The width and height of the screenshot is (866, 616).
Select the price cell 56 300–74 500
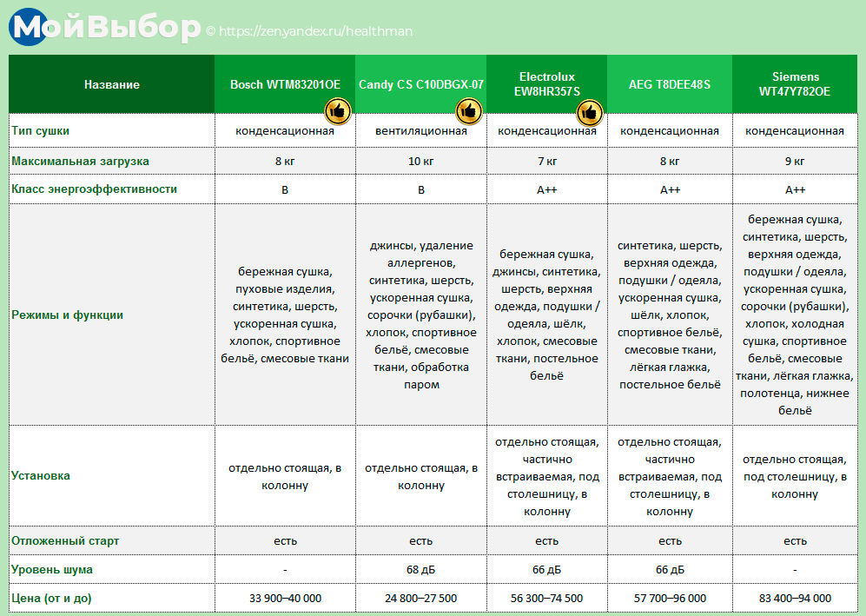[x=546, y=599]
